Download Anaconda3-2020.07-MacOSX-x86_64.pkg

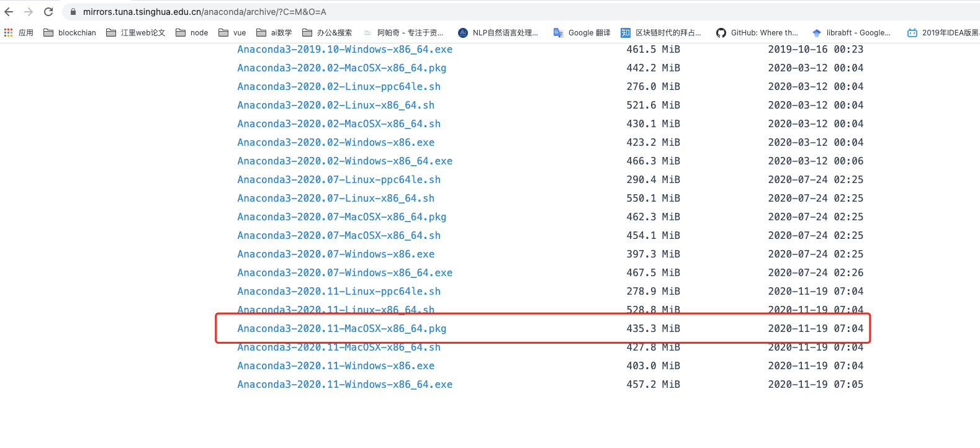point(342,217)
